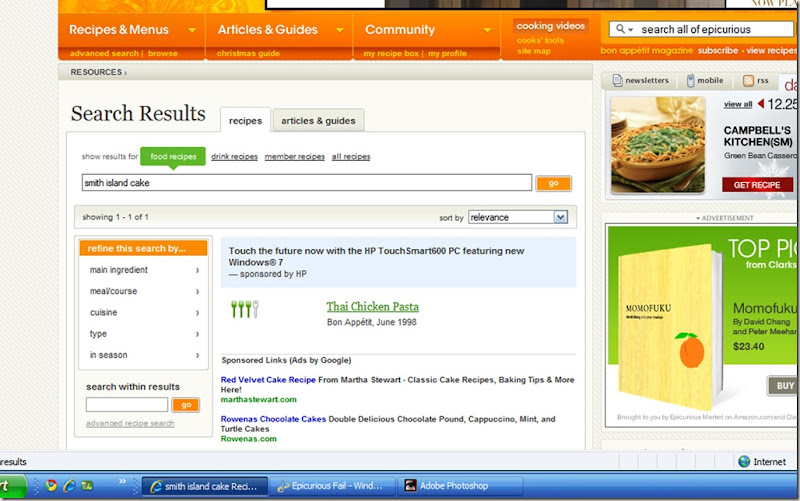Expand the cuisine refinement

pyautogui.click(x=143, y=313)
